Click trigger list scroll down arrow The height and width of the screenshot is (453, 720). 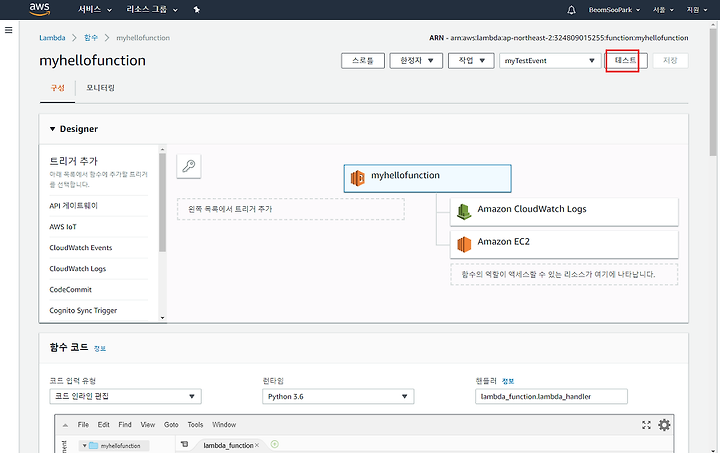(162, 318)
